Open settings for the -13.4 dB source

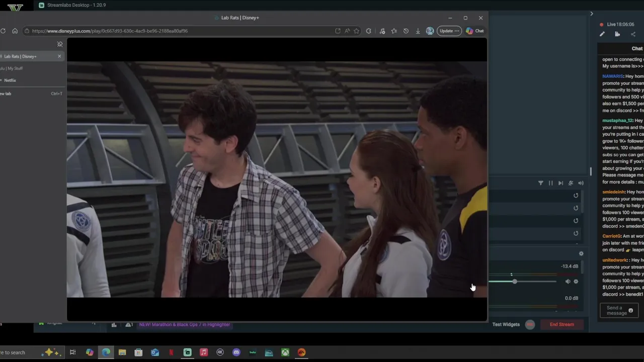tap(576, 282)
